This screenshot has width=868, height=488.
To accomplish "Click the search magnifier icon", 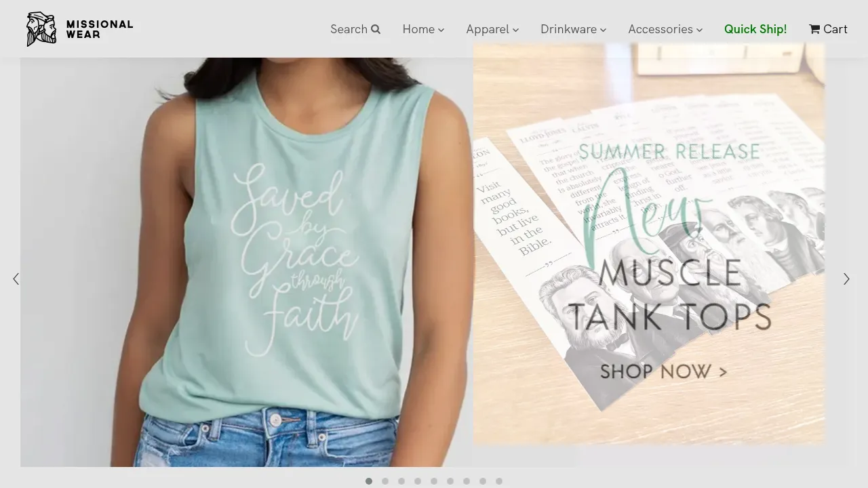I will click(x=375, y=29).
